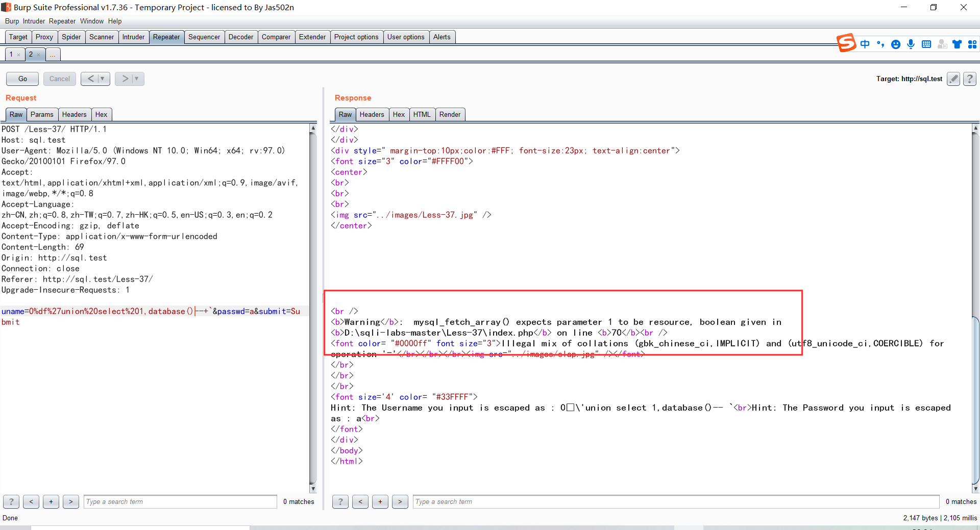The width and height of the screenshot is (980, 530).
Task: Switch to the Sequencer tab
Action: coord(204,37)
